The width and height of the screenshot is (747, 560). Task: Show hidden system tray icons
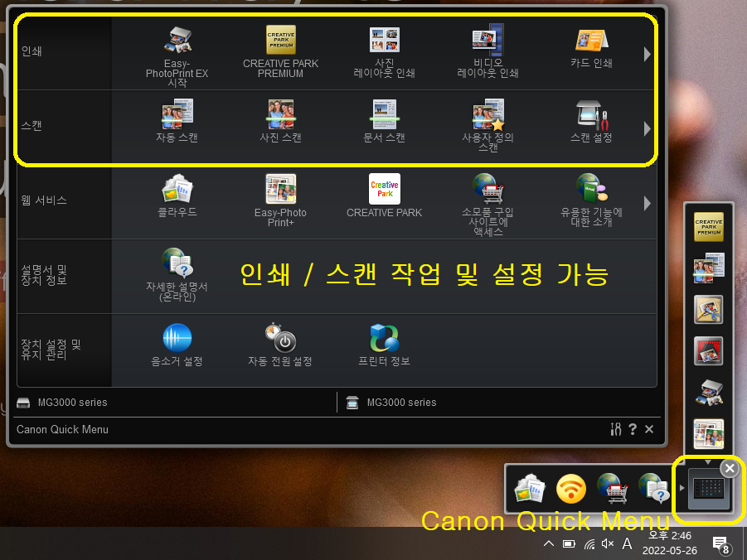[548, 543]
